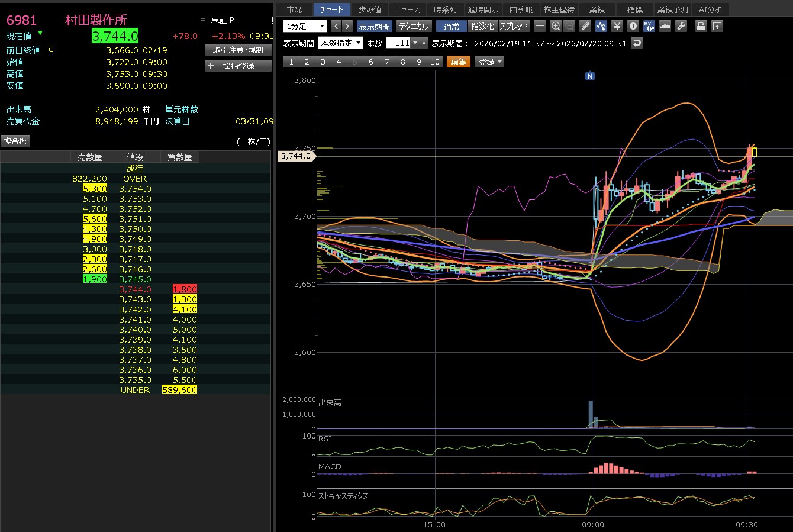Select the pencil drawing tool icon

pyautogui.click(x=585, y=26)
